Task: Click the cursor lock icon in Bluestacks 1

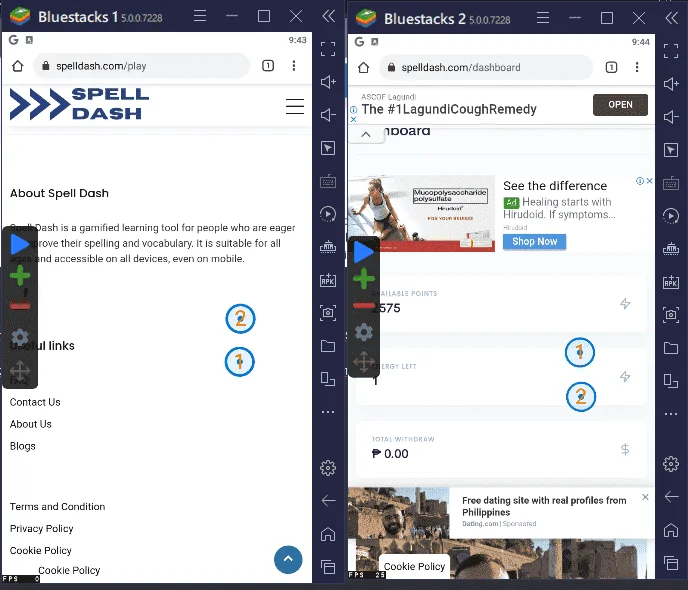Action: (328, 148)
